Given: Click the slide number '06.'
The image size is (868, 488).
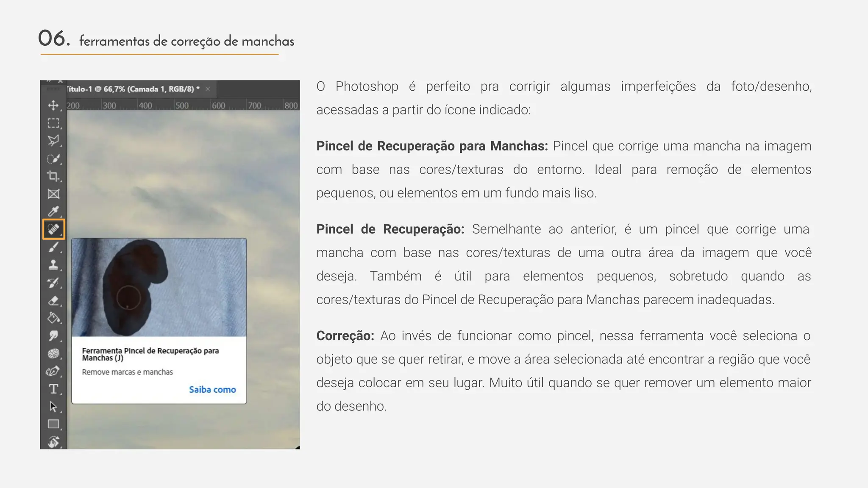Looking at the screenshot, I should (x=54, y=38).
